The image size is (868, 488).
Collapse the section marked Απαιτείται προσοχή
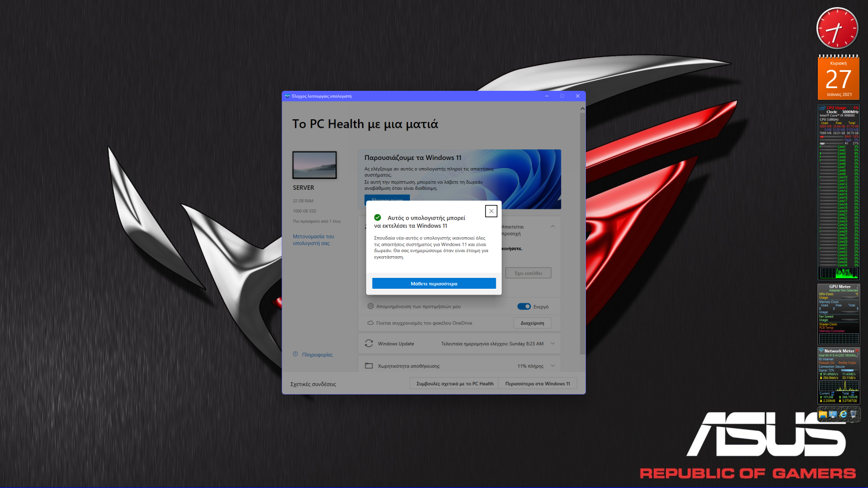[x=552, y=226]
